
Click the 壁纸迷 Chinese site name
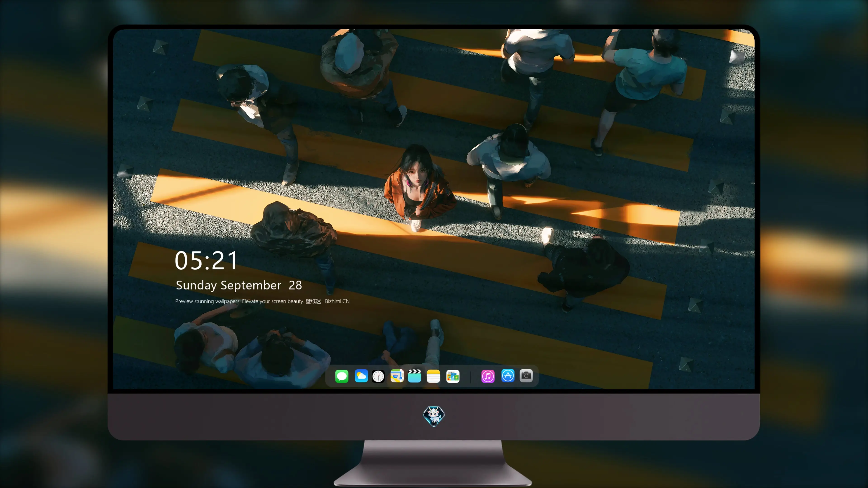point(313,301)
